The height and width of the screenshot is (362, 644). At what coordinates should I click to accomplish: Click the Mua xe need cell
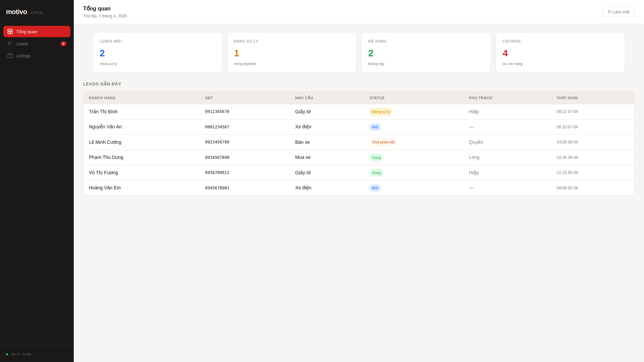303,157
